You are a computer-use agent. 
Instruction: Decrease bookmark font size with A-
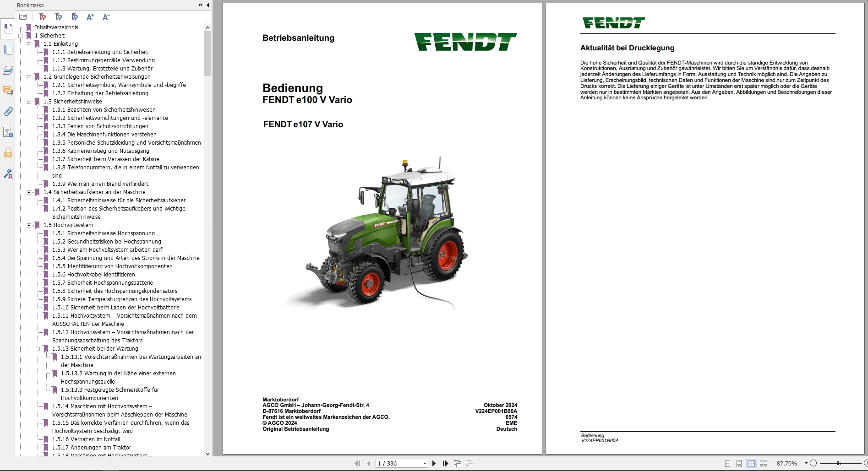[x=106, y=17]
